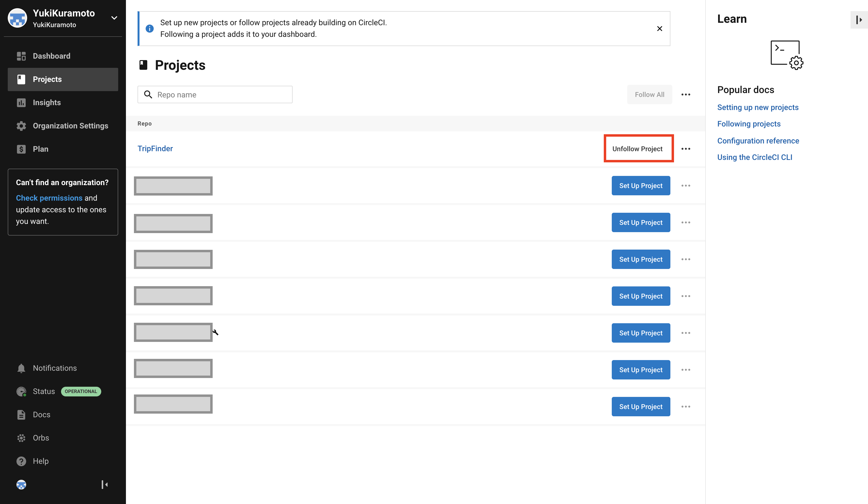Open more options for the last repo row
Image resolution: width=868 pixels, height=504 pixels.
(685, 406)
